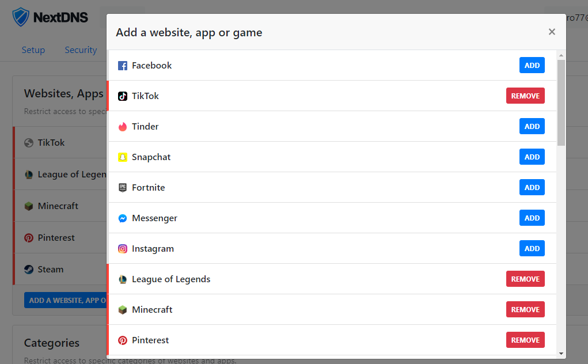Click the Snapchat ghost icon
Viewport: 588px width, 364px height.
point(123,157)
